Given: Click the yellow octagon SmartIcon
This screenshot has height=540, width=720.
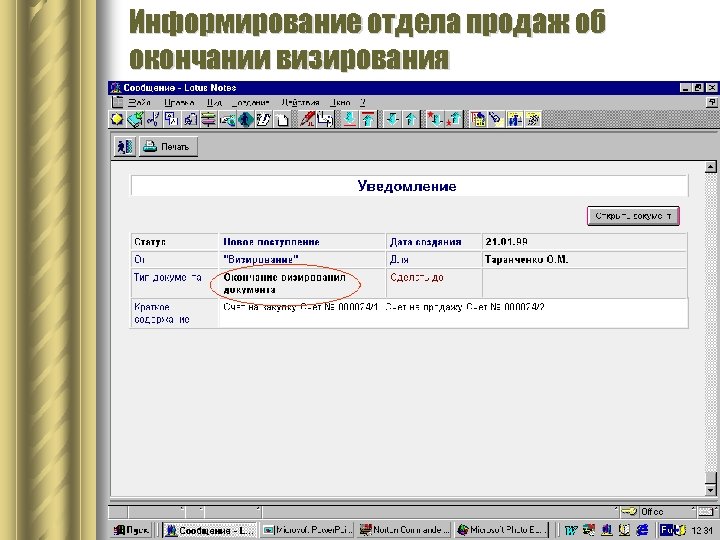Looking at the screenshot, I should (x=117, y=119).
